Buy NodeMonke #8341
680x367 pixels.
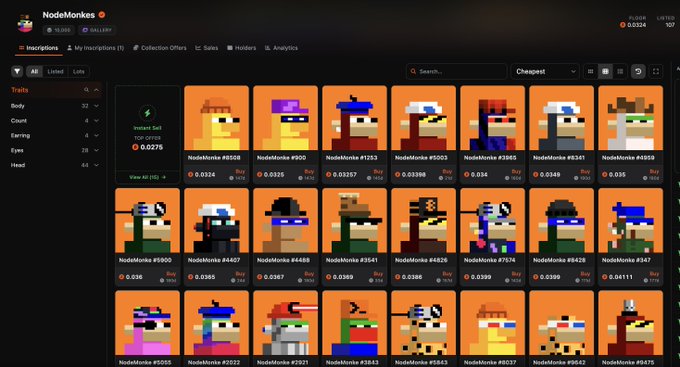pos(585,172)
